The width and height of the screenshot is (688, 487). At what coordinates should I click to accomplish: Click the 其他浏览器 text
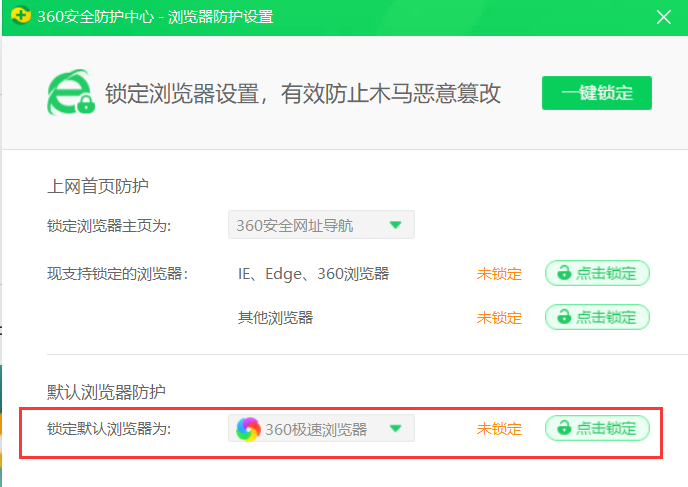(276, 318)
